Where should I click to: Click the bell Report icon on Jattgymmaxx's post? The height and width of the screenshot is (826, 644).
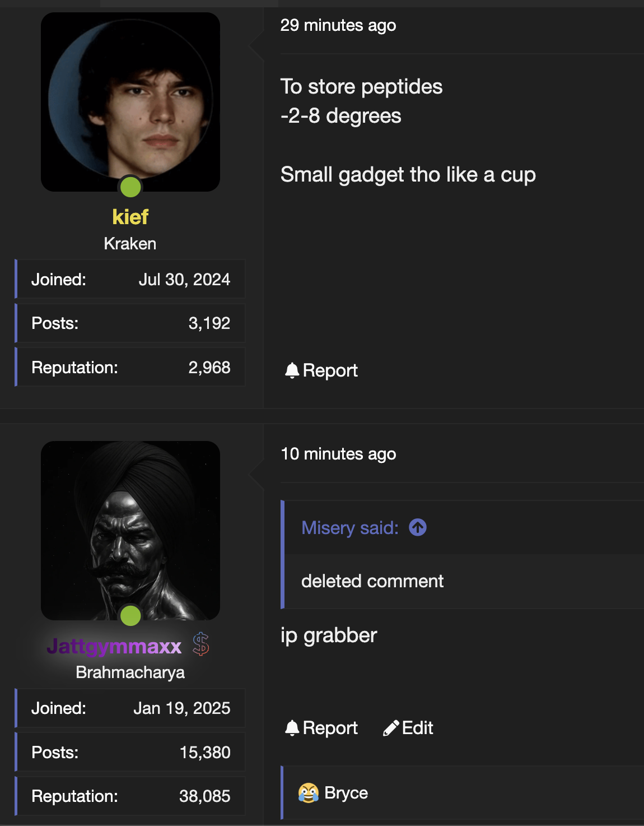[x=292, y=728]
